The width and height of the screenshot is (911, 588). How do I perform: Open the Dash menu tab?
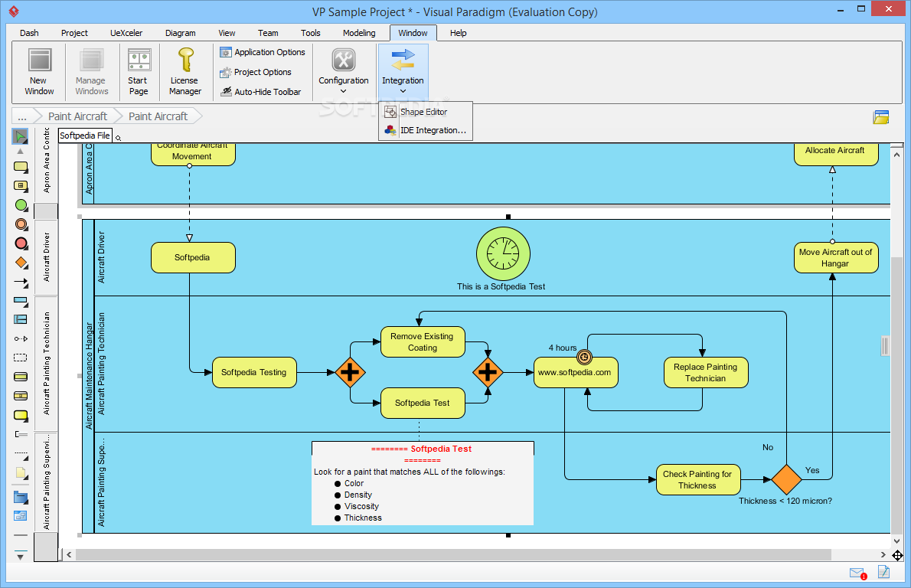[x=29, y=33]
